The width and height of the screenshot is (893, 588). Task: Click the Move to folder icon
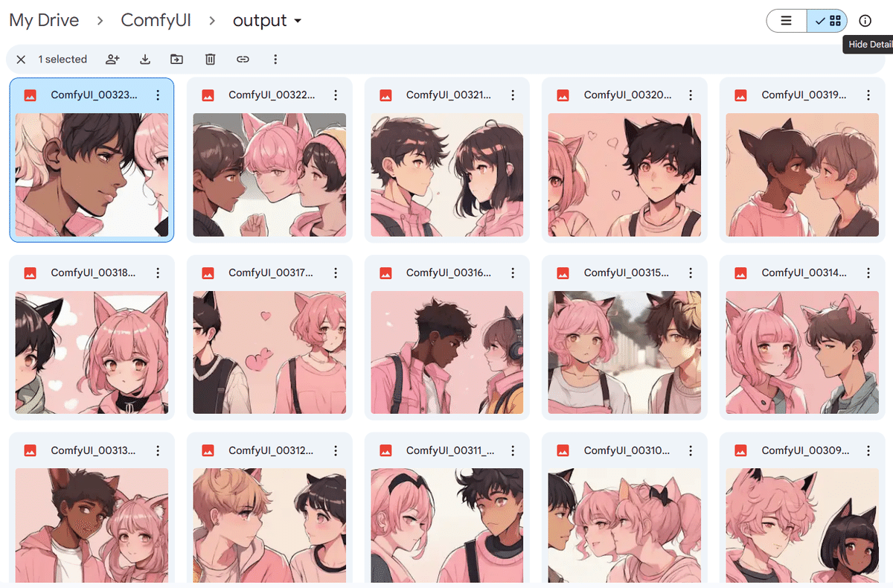point(177,60)
